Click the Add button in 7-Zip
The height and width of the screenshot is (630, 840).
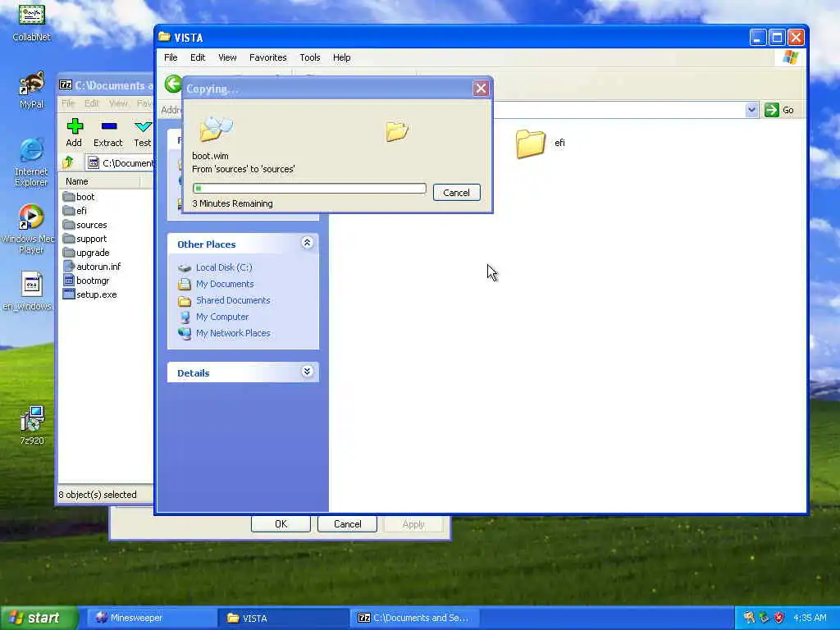point(74,133)
